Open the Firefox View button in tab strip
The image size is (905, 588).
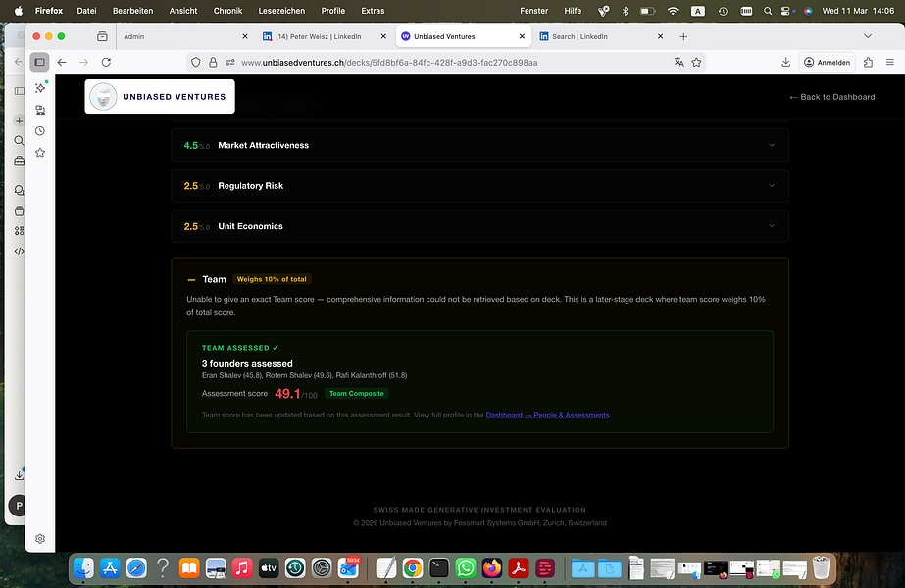[102, 36]
